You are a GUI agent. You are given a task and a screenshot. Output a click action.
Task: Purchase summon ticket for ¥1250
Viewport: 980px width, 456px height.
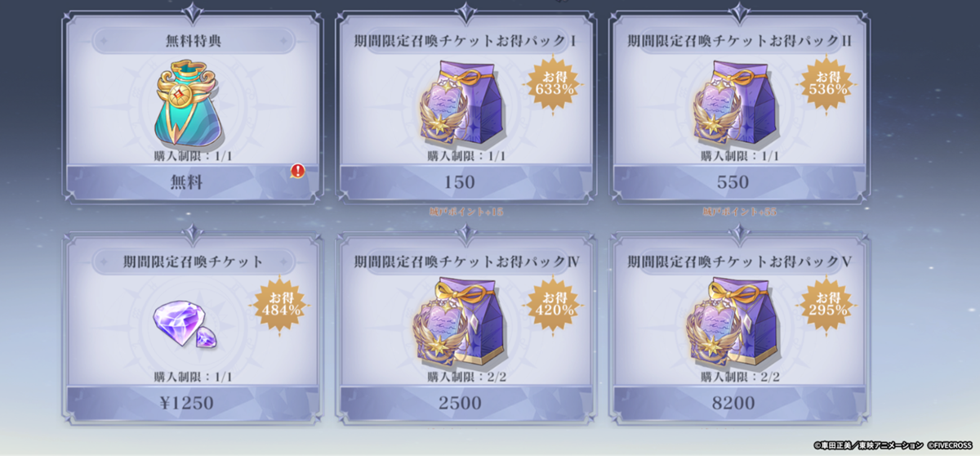(x=194, y=403)
